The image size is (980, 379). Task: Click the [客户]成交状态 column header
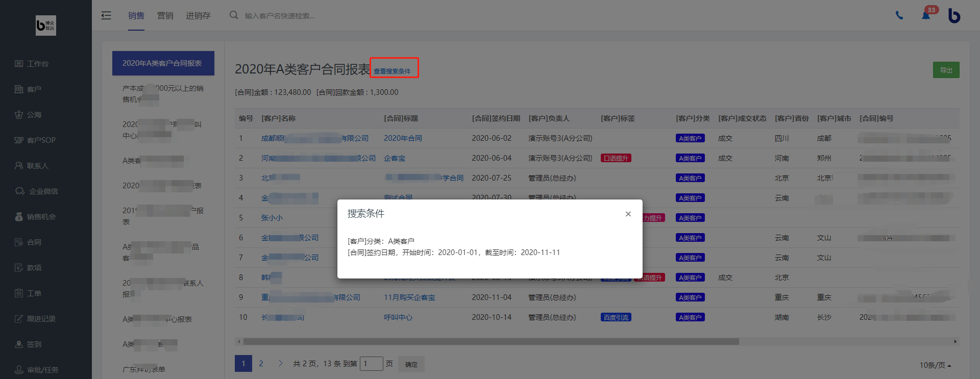coord(742,118)
